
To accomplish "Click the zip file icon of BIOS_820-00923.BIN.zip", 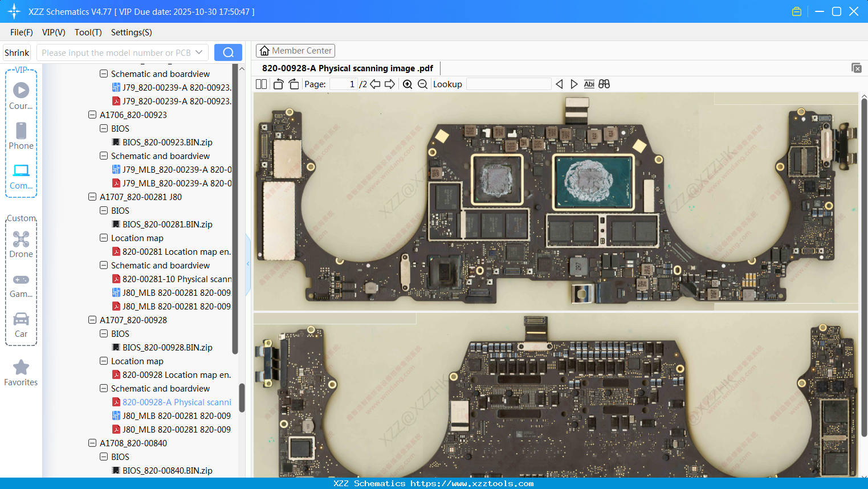I will [116, 142].
